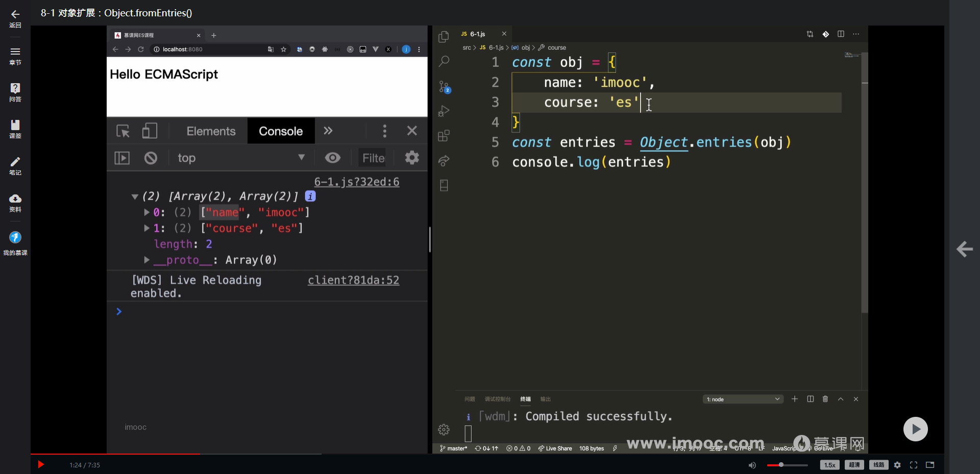Go back using the 返回 arrow
Viewport: 980px width, 474px height.
pos(15,19)
